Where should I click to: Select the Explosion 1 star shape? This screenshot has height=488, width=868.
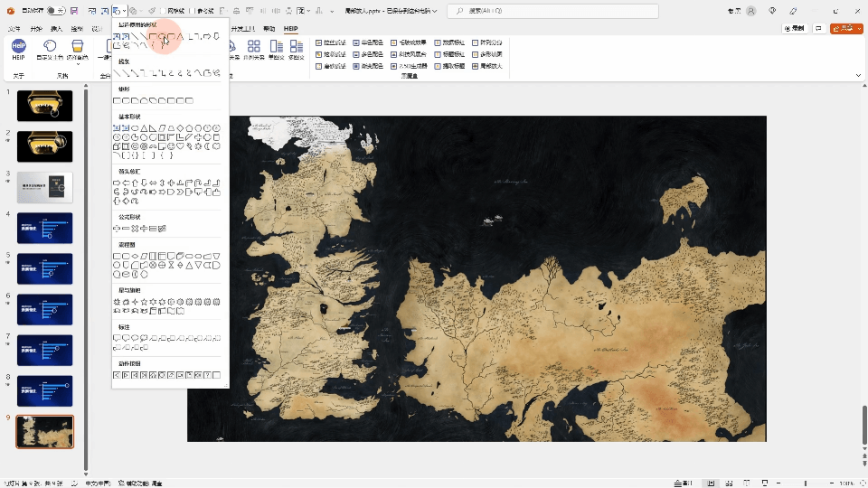point(117,302)
